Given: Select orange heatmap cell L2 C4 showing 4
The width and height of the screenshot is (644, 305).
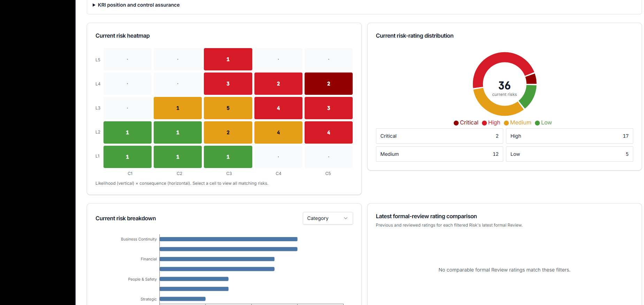Looking at the screenshot, I should pyautogui.click(x=278, y=132).
